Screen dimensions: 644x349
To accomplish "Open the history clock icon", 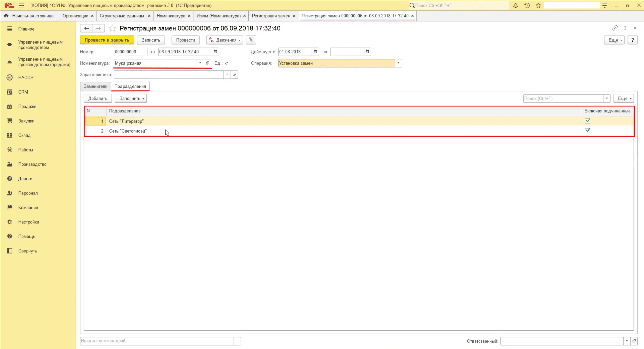I will 527,5.
